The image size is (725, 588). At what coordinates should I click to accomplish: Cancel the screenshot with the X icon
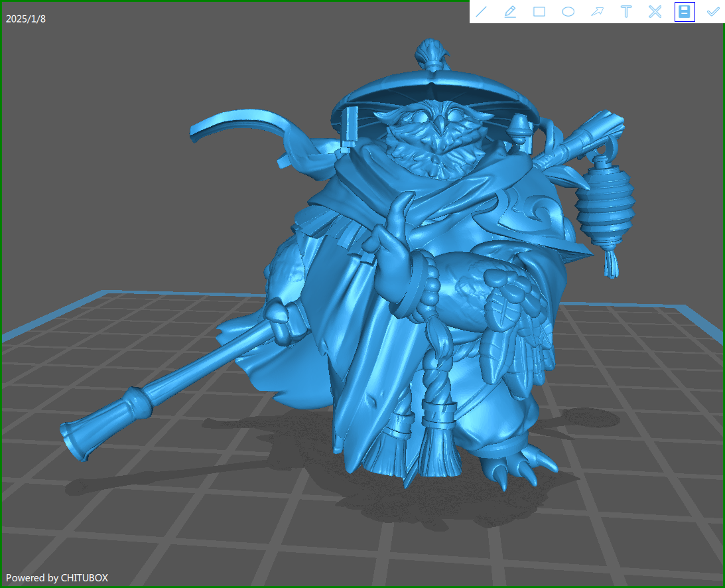655,12
